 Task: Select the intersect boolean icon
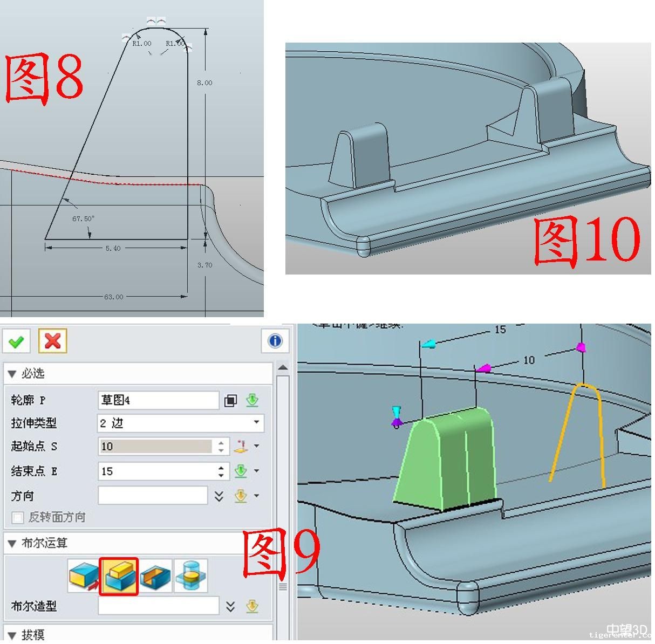tap(191, 577)
